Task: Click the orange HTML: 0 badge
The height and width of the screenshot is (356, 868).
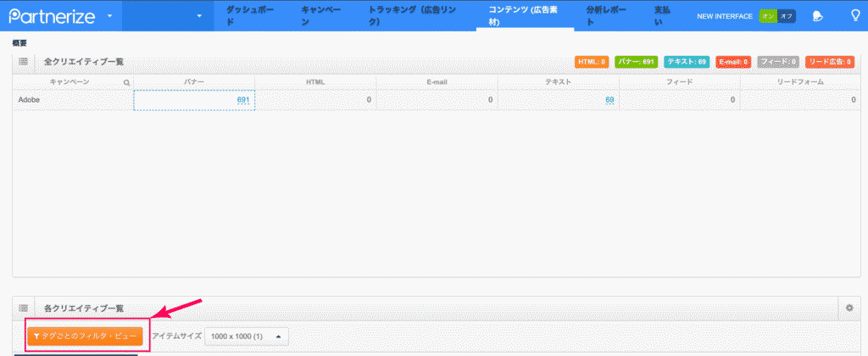Action: pos(592,62)
